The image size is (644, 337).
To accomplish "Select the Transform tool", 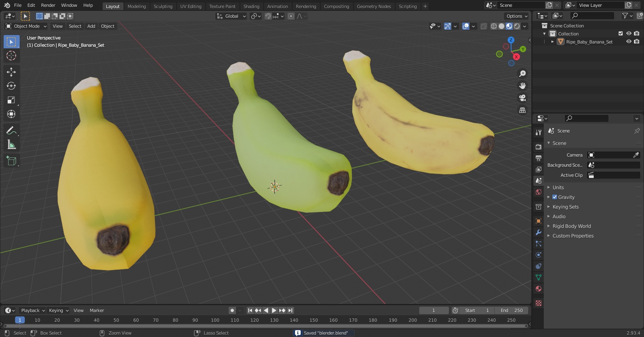I will tap(11, 114).
